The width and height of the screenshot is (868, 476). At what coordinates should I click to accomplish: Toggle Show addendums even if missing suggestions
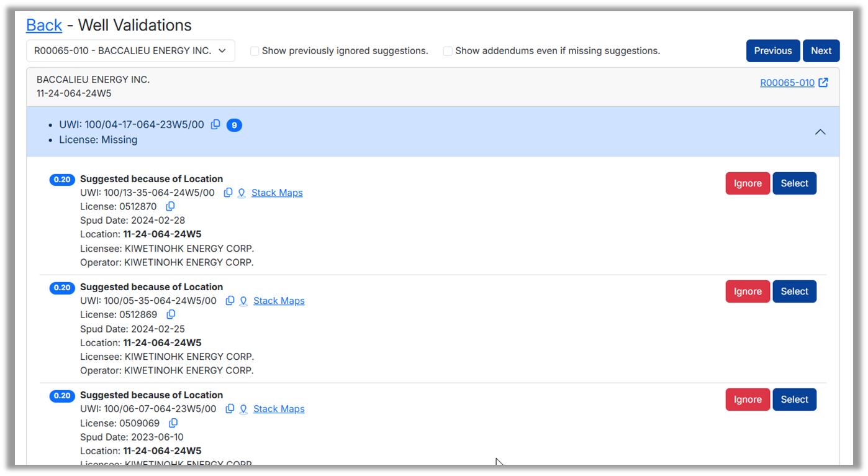(448, 51)
